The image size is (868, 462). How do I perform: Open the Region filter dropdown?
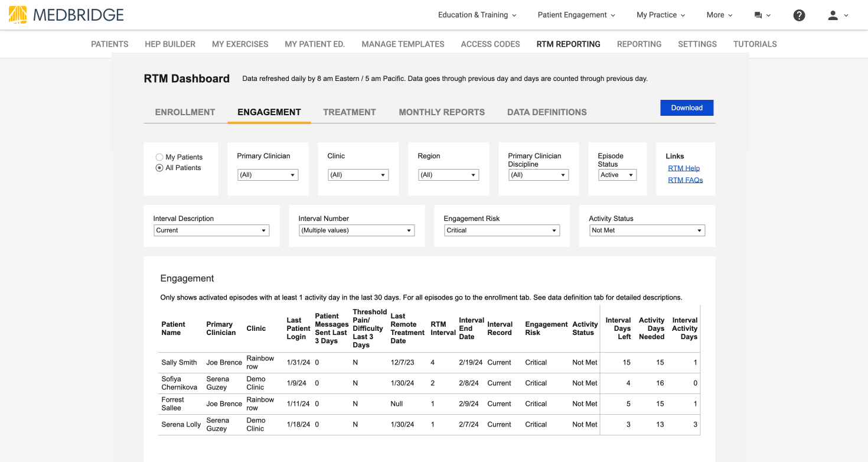coord(449,175)
